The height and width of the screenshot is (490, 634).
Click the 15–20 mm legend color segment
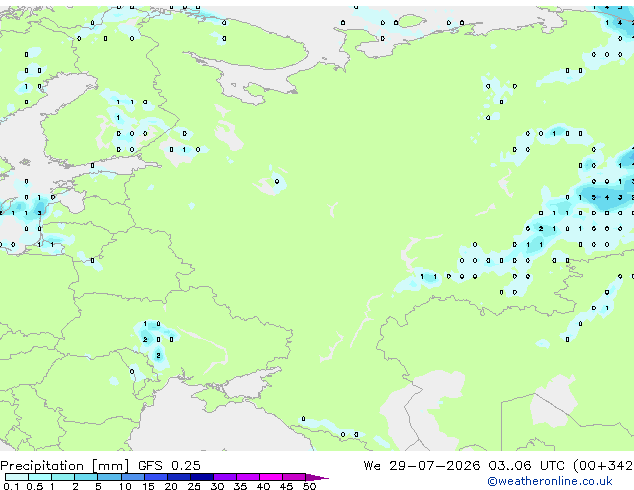pyautogui.click(x=156, y=477)
